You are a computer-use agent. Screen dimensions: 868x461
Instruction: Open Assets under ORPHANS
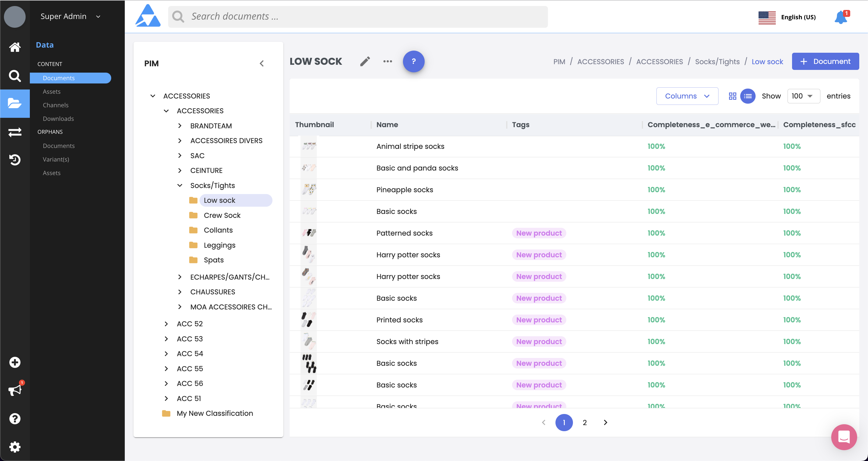[52, 173]
